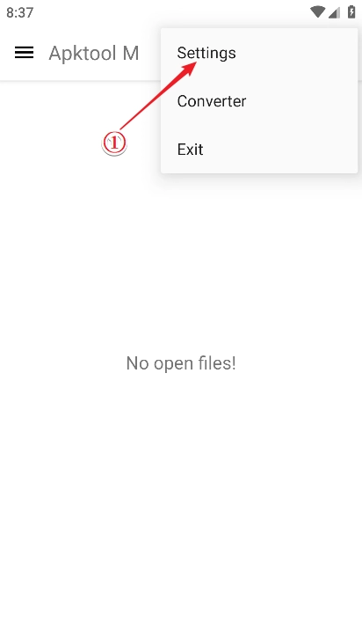Screen dimensions: 362x644
Task: Tap the "No open files!" message
Action: pos(181,363)
